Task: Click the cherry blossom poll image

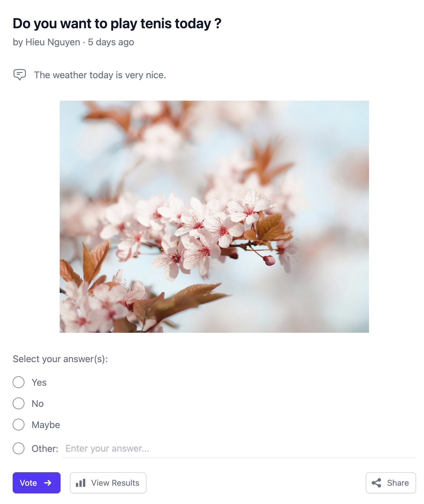Action: [x=214, y=217]
